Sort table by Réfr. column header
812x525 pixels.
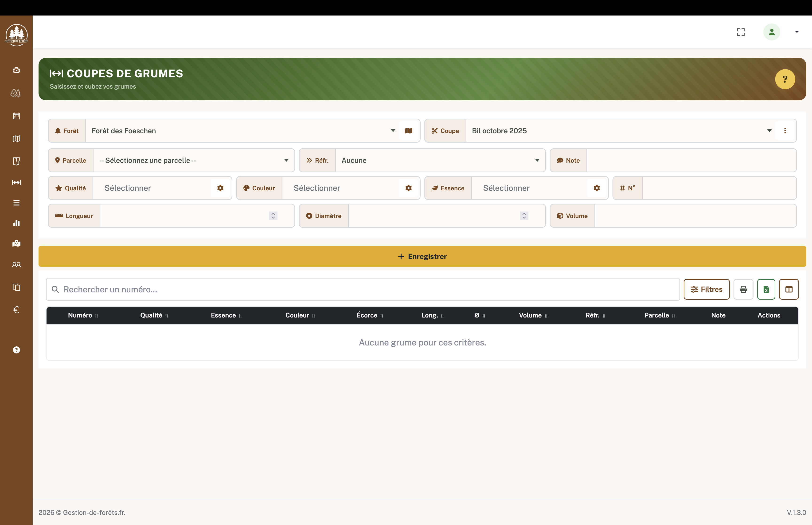tap(595, 315)
